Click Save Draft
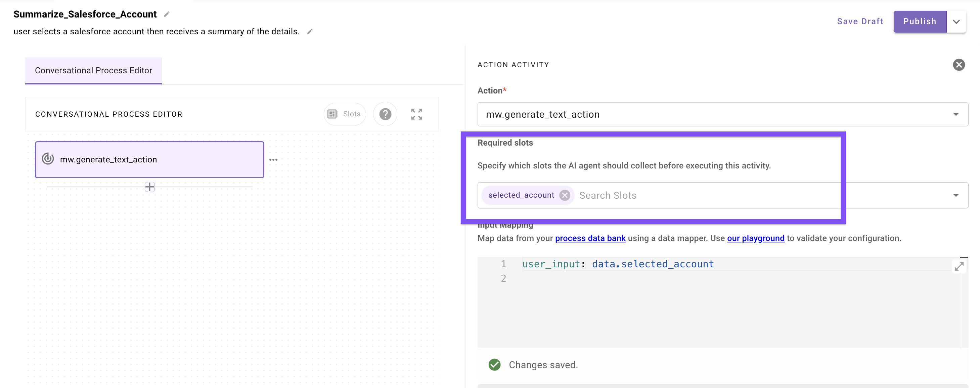 tap(860, 21)
